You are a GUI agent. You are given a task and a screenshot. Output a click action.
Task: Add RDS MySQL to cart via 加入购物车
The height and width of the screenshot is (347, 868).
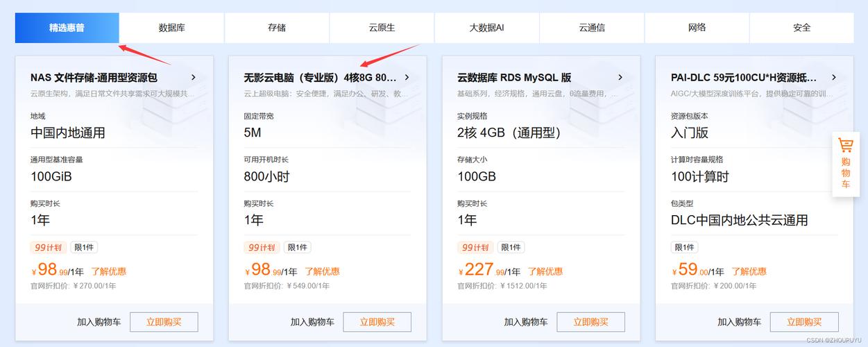(x=526, y=322)
